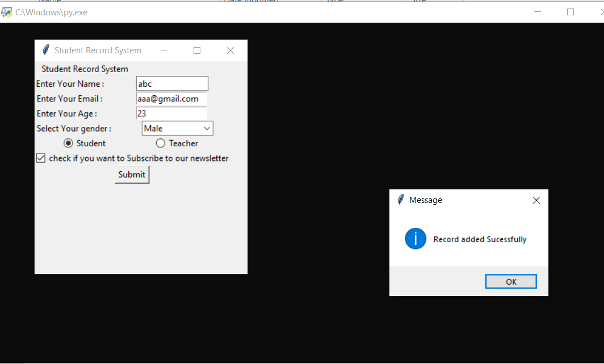
Task: Select the Teacher radio button
Action: [160, 143]
